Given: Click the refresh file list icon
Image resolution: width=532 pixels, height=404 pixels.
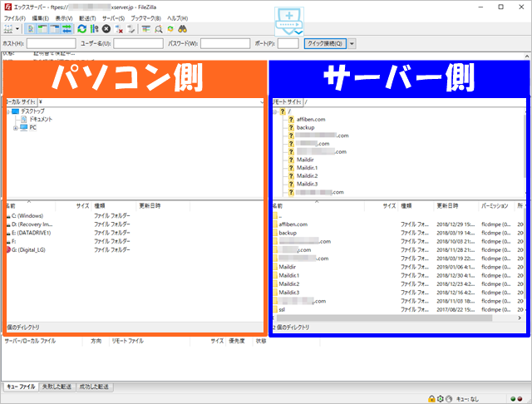Looking at the screenshot, I should pyautogui.click(x=83, y=28).
